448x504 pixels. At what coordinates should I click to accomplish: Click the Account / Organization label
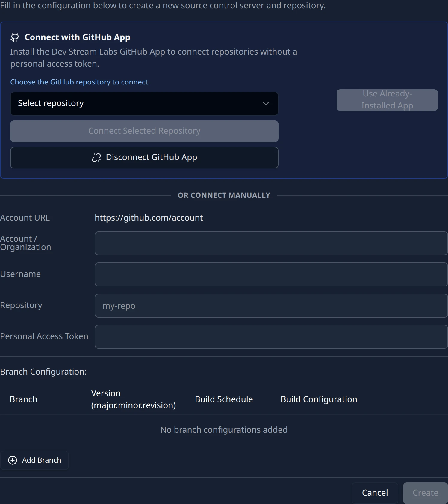coord(25,243)
